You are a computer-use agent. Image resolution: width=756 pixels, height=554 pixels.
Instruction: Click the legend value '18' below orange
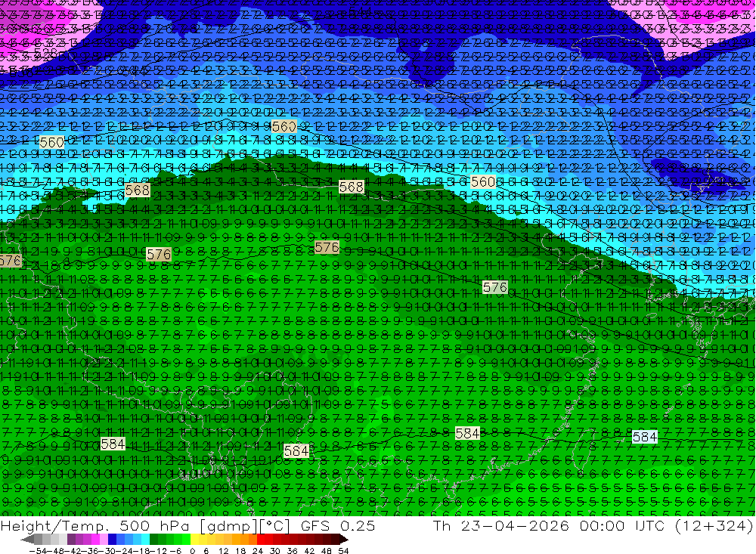240,551
